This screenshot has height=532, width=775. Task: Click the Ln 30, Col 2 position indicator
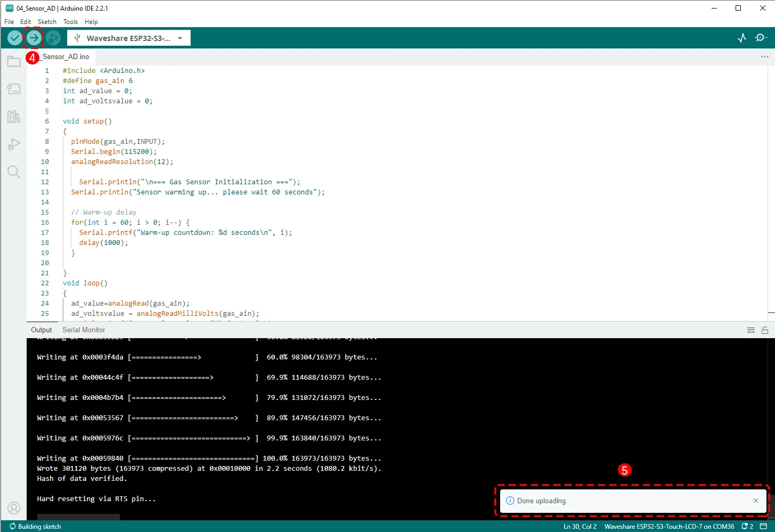(580, 526)
